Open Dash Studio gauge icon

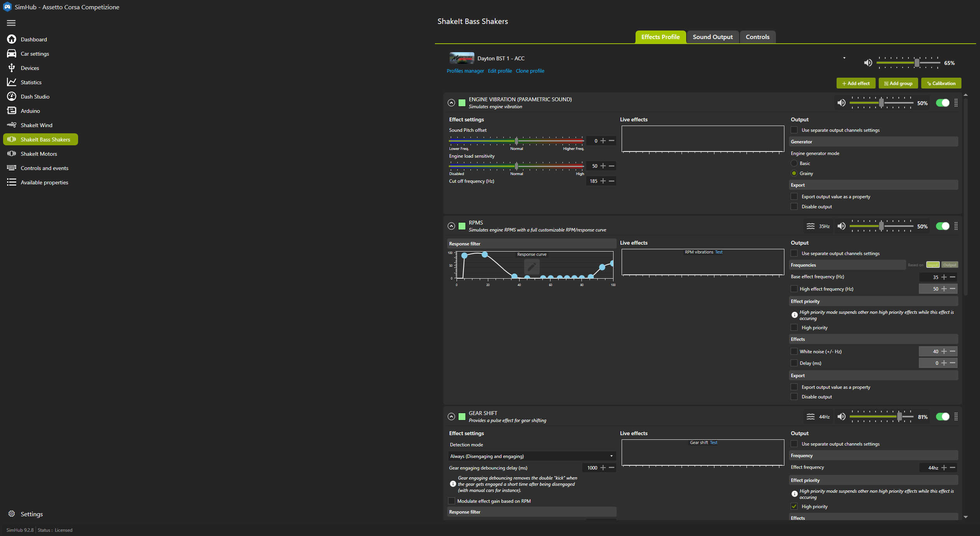point(12,97)
